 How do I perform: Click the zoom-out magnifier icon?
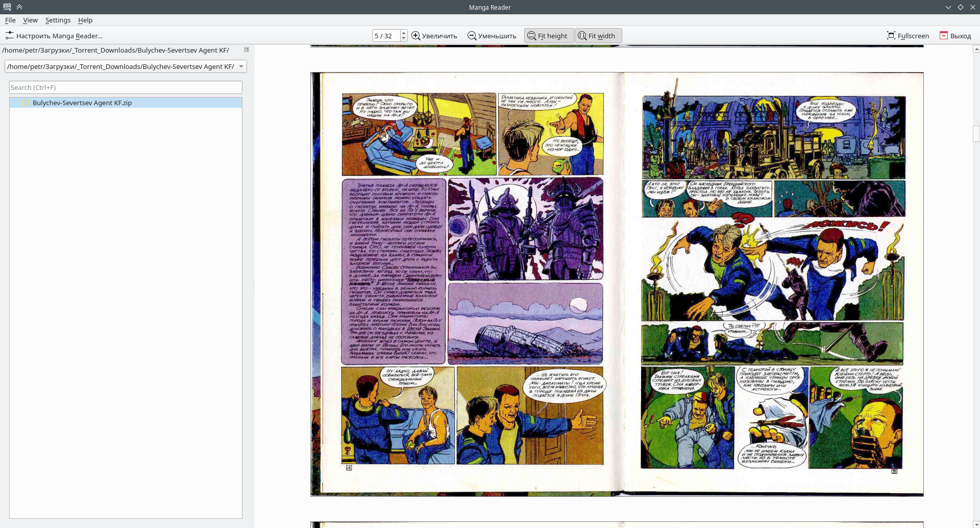472,36
